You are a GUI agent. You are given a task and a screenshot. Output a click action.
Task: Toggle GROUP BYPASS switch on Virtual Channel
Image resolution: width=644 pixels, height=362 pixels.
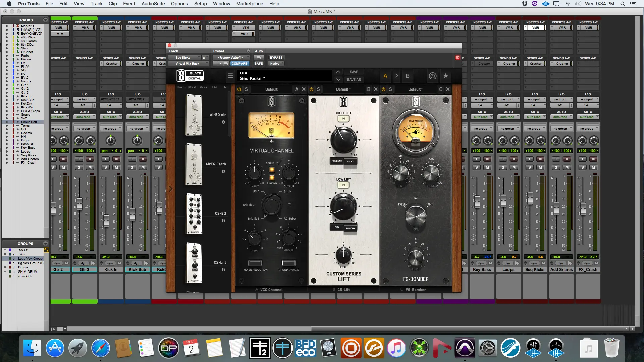coord(289,263)
